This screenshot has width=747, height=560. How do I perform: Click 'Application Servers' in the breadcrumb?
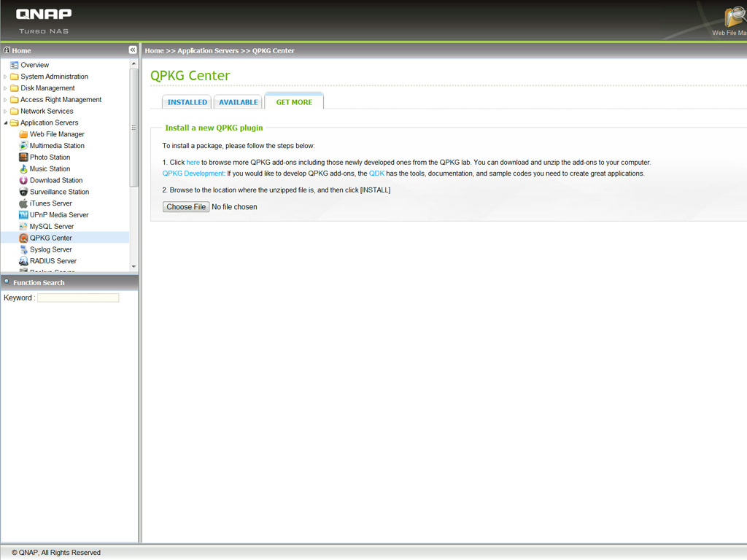[208, 50]
